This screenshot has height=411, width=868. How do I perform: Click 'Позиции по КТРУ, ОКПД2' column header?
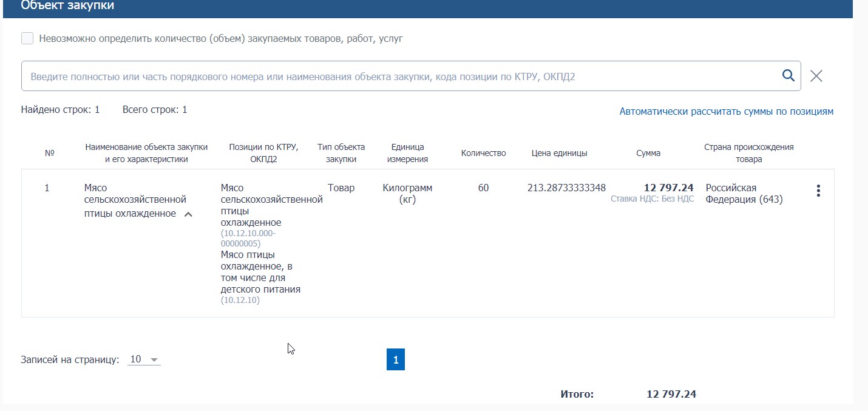pyautogui.click(x=262, y=153)
